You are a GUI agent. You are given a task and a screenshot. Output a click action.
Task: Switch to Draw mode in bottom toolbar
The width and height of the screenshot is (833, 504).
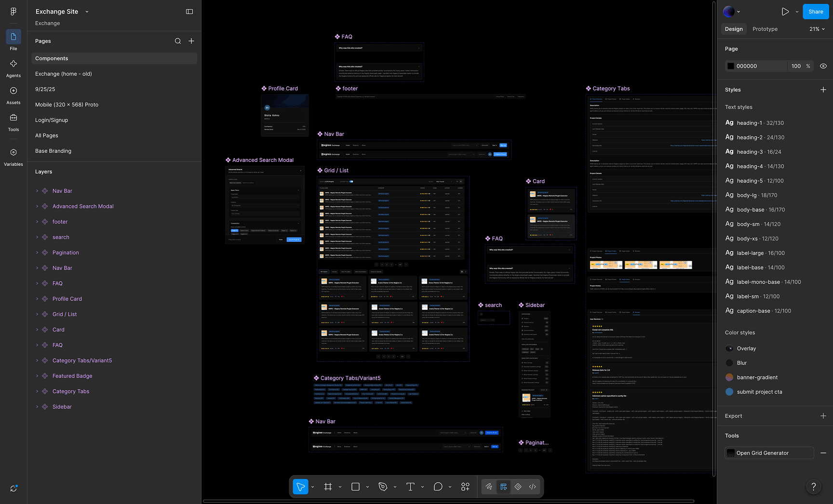(489, 487)
